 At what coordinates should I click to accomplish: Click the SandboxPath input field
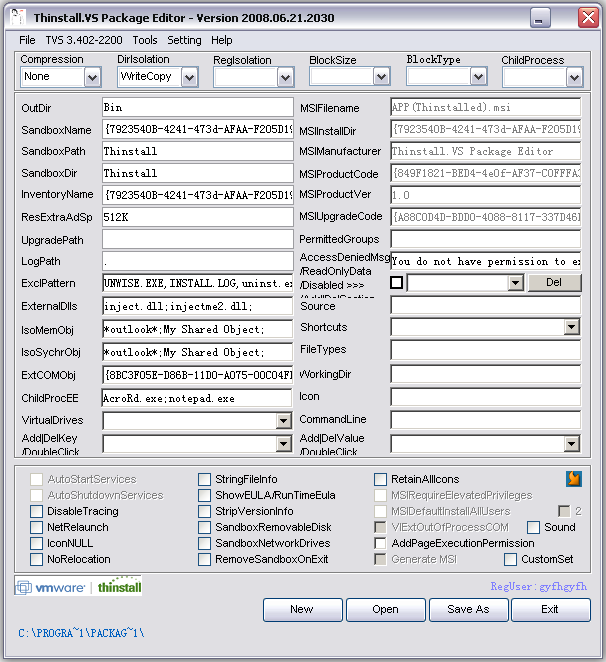[198, 151]
